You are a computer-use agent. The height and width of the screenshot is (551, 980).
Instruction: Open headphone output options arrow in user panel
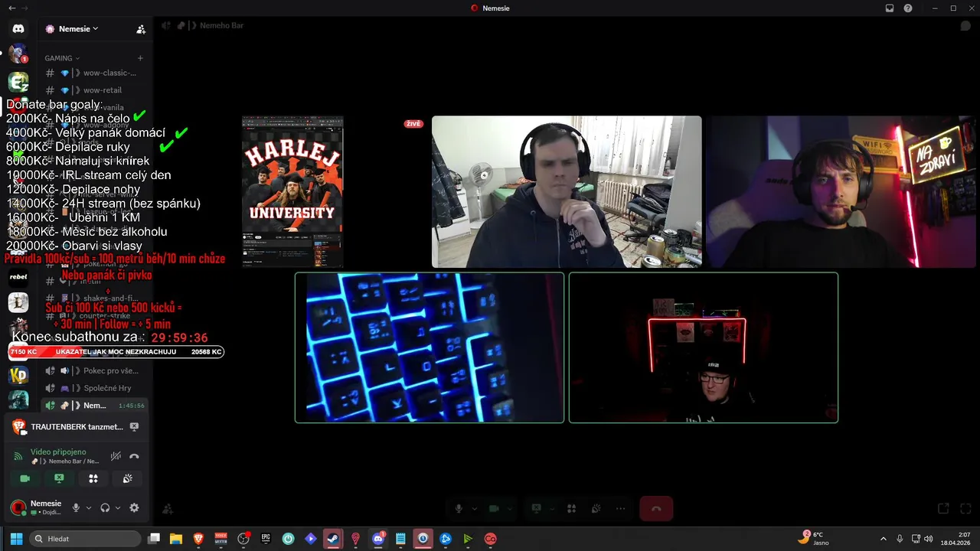(117, 507)
